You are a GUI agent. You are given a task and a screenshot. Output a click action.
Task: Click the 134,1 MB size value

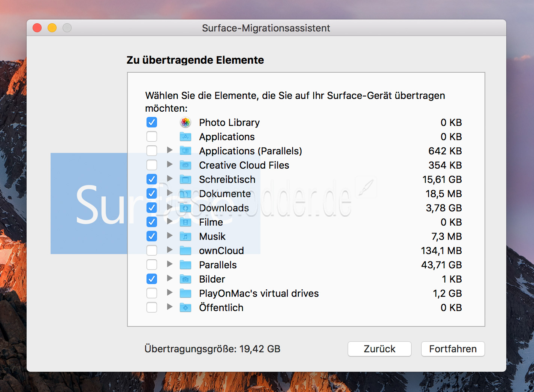click(x=441, y=251)
